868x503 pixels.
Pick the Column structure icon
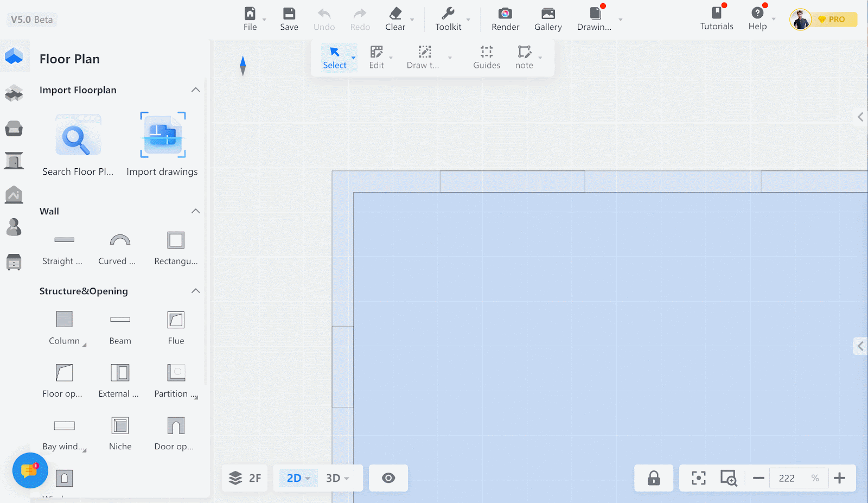pos(64,320)
